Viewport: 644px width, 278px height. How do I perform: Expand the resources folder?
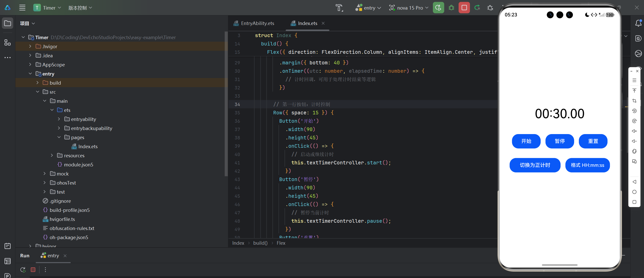tap(52, 156)
